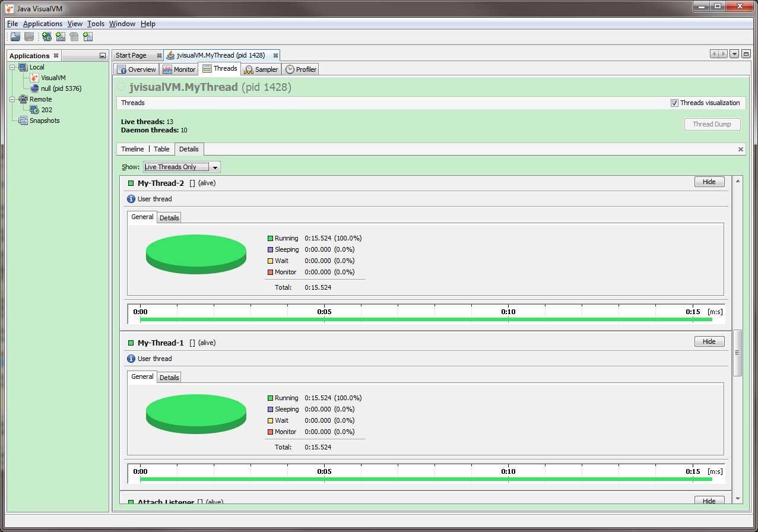Switch to the Timeline view tab

click(x=132, y=149)
